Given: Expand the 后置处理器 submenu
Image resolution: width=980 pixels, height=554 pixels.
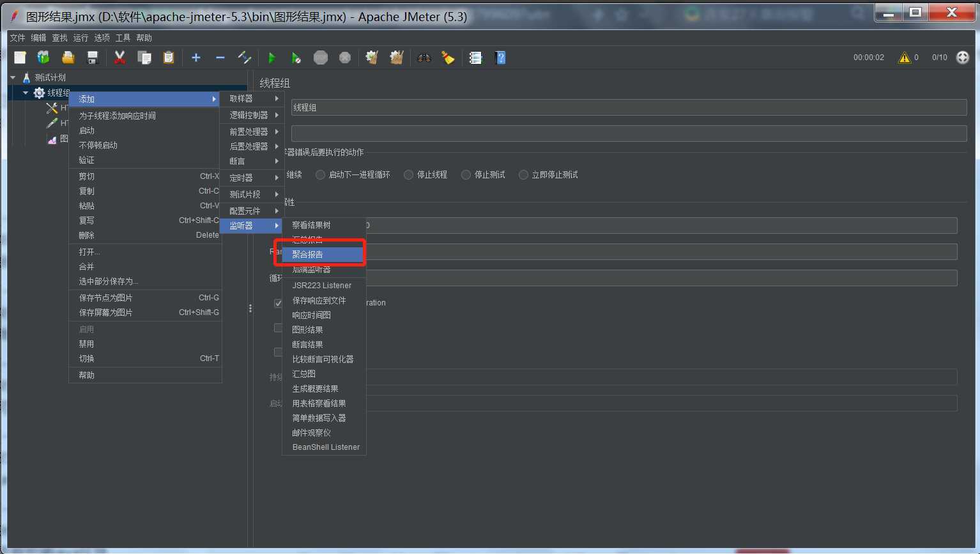Looking at the screenshot, I should pos(252,146).
